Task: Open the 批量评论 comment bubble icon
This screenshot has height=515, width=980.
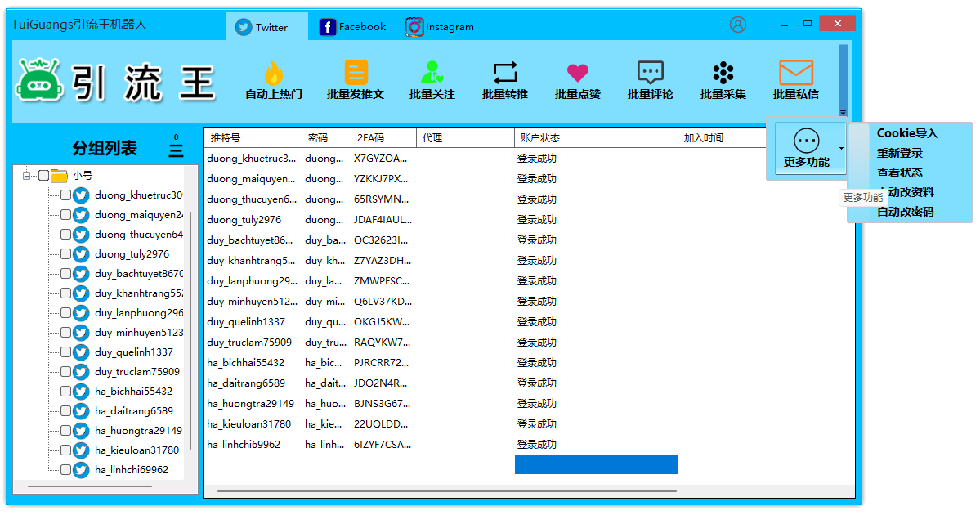Action: click(x=650, y=74)
